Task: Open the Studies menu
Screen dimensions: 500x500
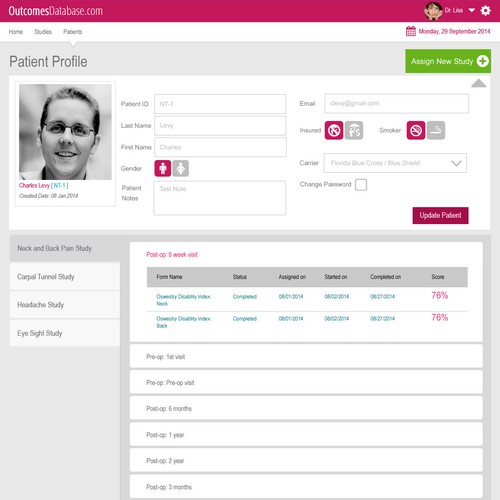Action: click(x=43, y=32)
